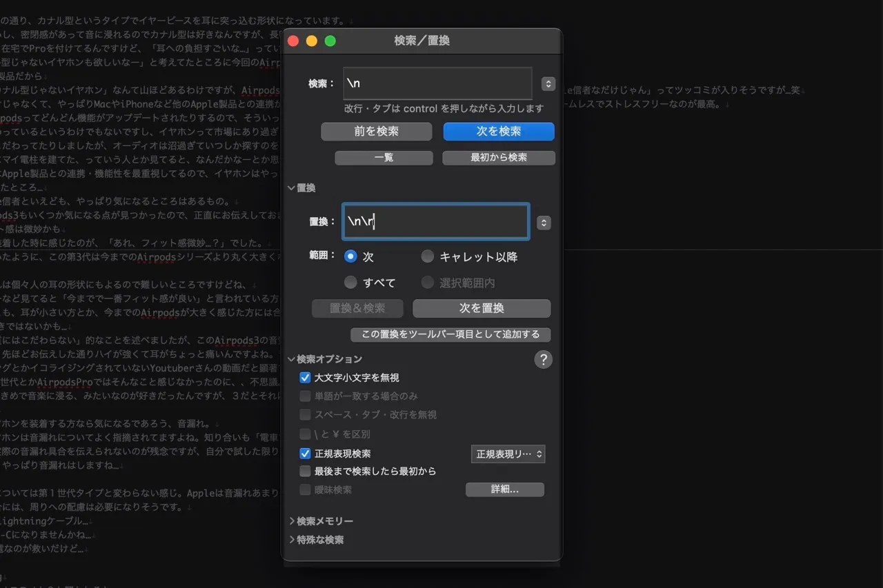Click the 範囲： label
This screenshot has width=883, height=588.
[322, 255]
